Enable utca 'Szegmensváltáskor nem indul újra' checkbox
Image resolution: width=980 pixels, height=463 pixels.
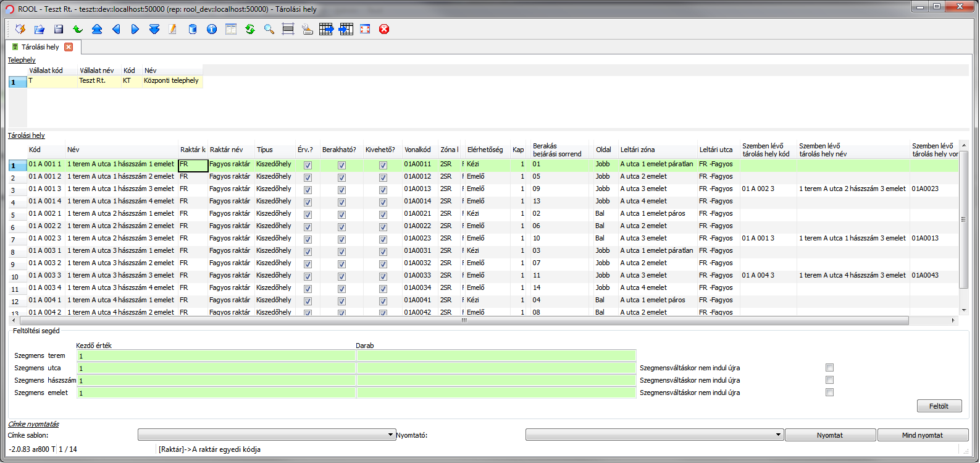pos(829,368)
